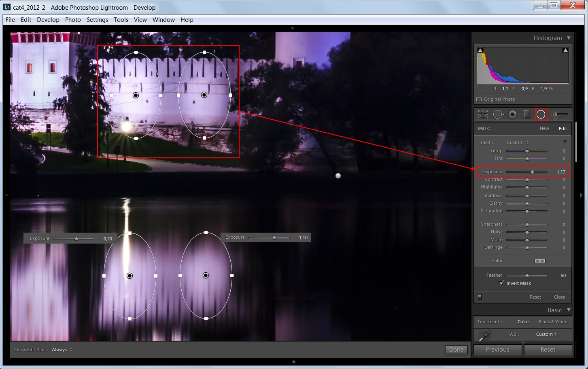588x369 pixels.
Task: Click the Tint slider handle
Action: (527, 158)
